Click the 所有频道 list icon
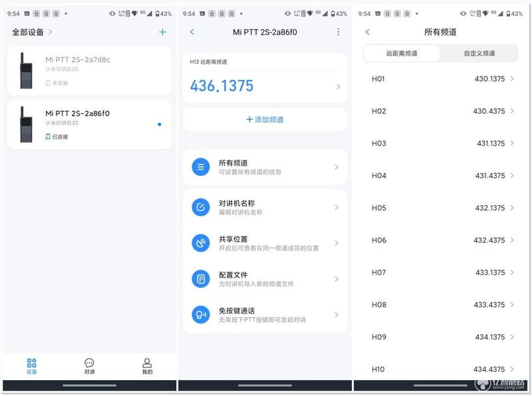 [x=201, y=167]
